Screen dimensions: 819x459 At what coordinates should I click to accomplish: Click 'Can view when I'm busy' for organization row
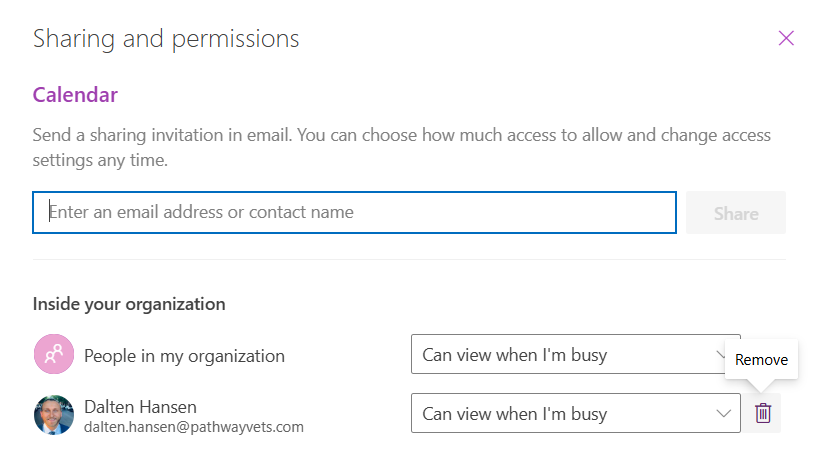click(515, 354)
